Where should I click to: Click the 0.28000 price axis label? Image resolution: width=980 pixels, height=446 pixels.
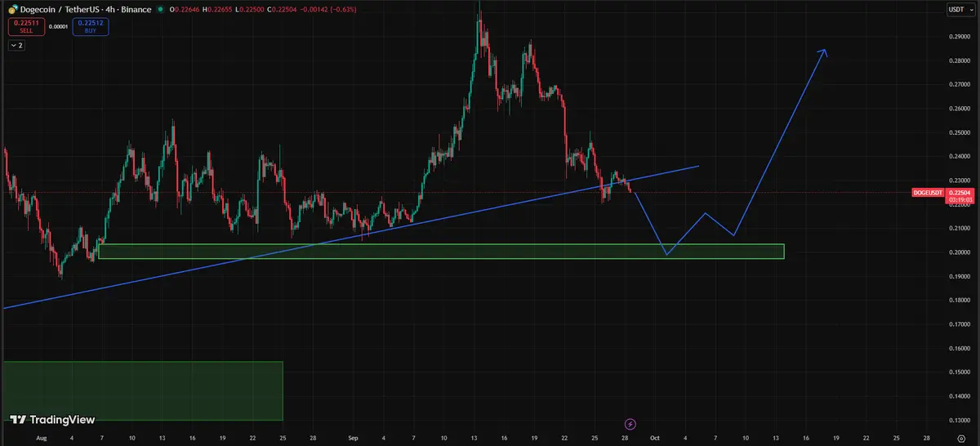tap(959, 60)
